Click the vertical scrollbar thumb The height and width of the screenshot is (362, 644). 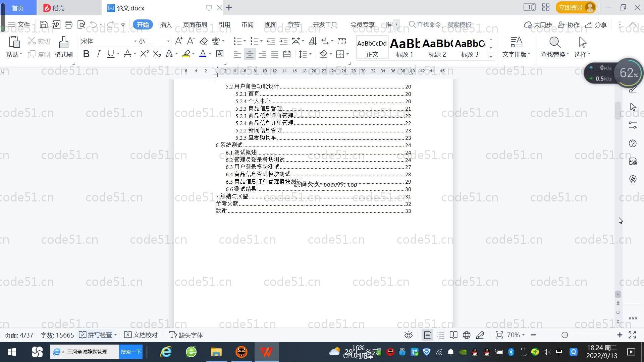coord(618,110)
